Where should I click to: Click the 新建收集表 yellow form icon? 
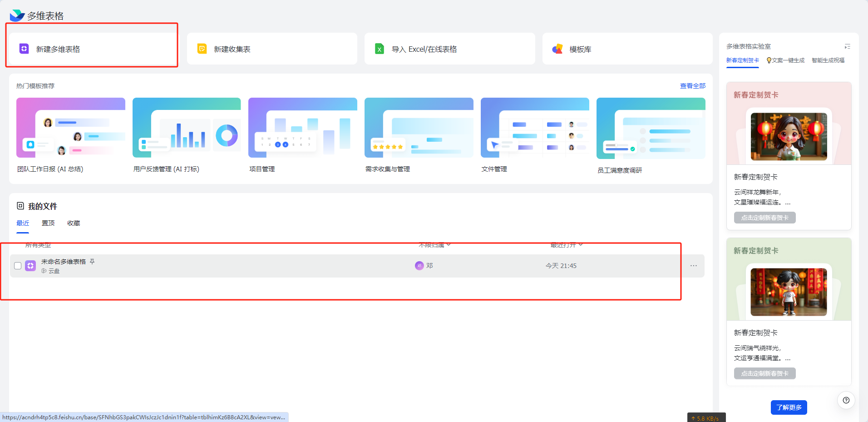pos(202,49)
